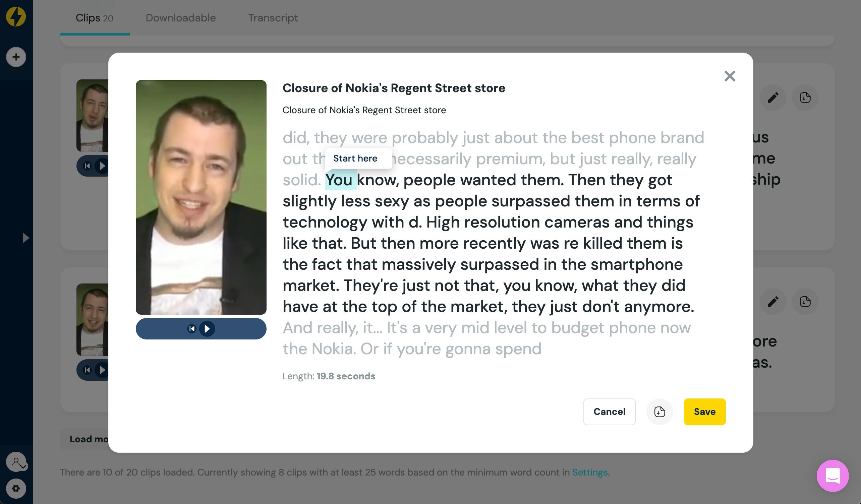861x504 pixels.
Task: Click the clip subtitle text
Action: pyautogui.click(x=364, y=110)
